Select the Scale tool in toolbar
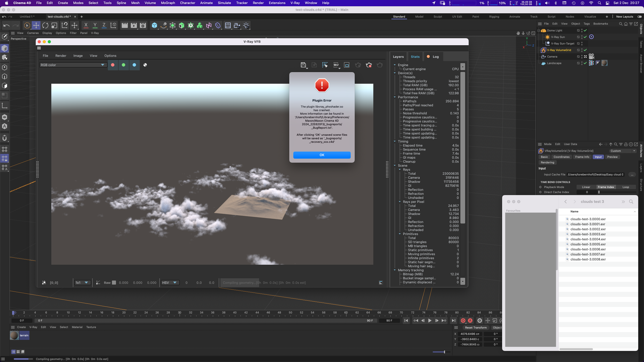The image size is (644, 362). (x=54, y=25)
